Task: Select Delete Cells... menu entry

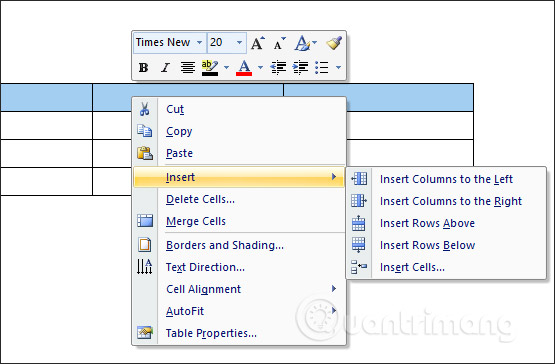Action: coord(239,199)
